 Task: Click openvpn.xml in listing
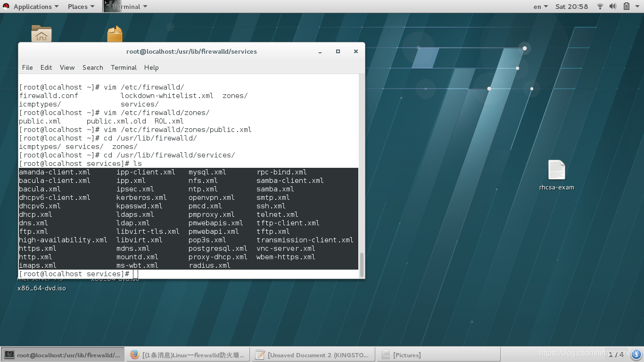point(212,197)
